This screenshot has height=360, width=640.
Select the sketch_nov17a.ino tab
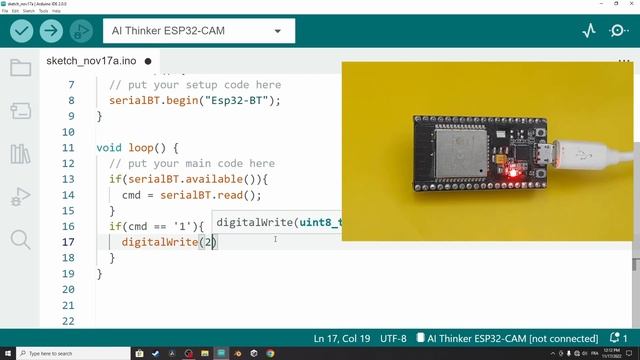coord(99,61)
